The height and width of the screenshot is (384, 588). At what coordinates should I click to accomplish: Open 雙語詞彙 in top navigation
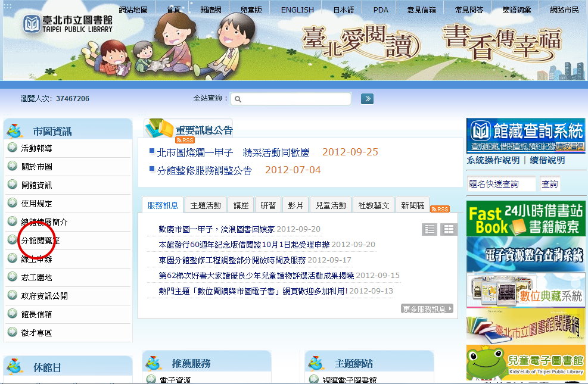point(517,10)
